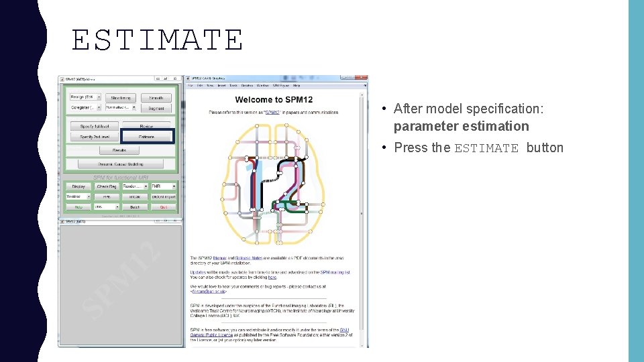The width and height of the screenshot is (644, 362).
Task: Click the Slice timing button
Action: pyautogui.click(x=121, y=98)
